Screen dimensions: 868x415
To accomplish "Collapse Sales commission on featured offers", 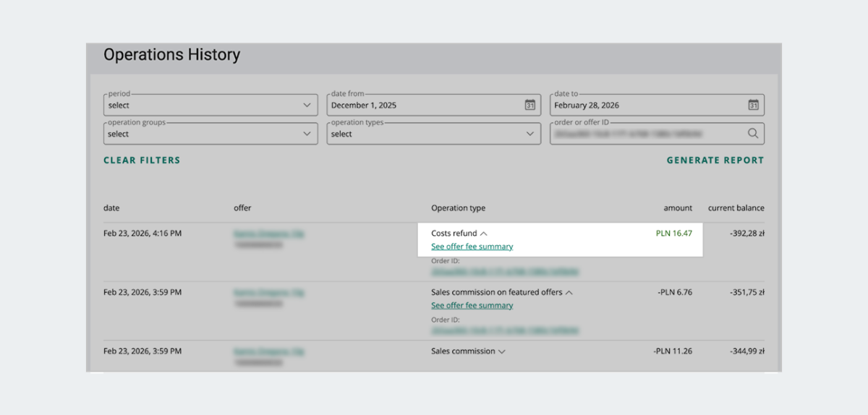I will (x=569, y=293).
